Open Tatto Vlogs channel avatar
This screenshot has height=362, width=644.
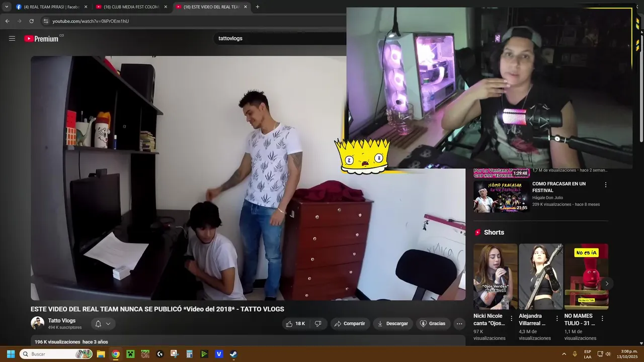click(x=37, y=323)
